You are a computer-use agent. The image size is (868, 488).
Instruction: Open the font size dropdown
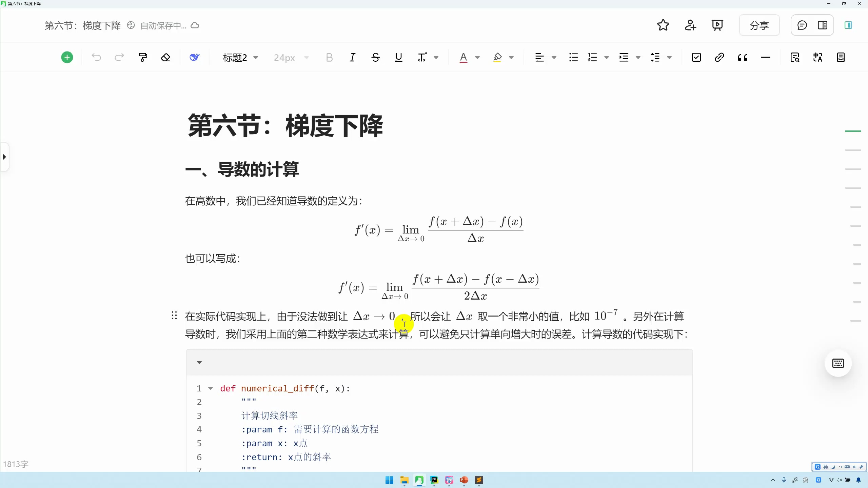(x=291, y=58)
